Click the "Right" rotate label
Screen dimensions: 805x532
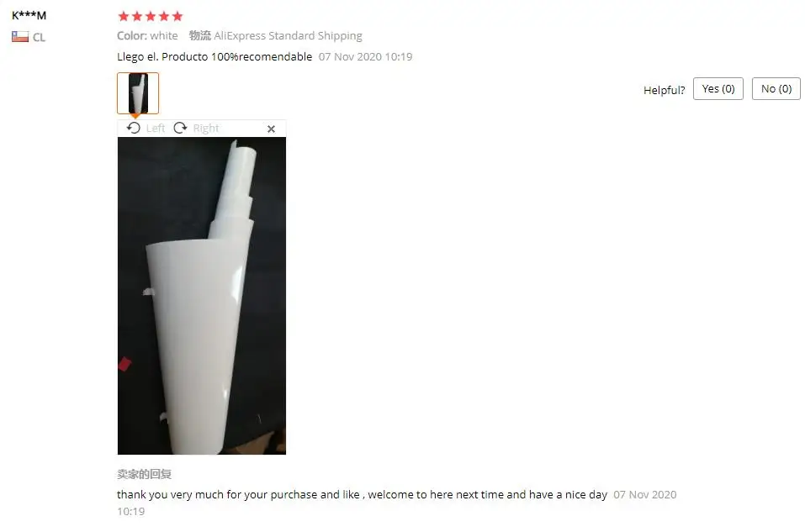point(206,129)
